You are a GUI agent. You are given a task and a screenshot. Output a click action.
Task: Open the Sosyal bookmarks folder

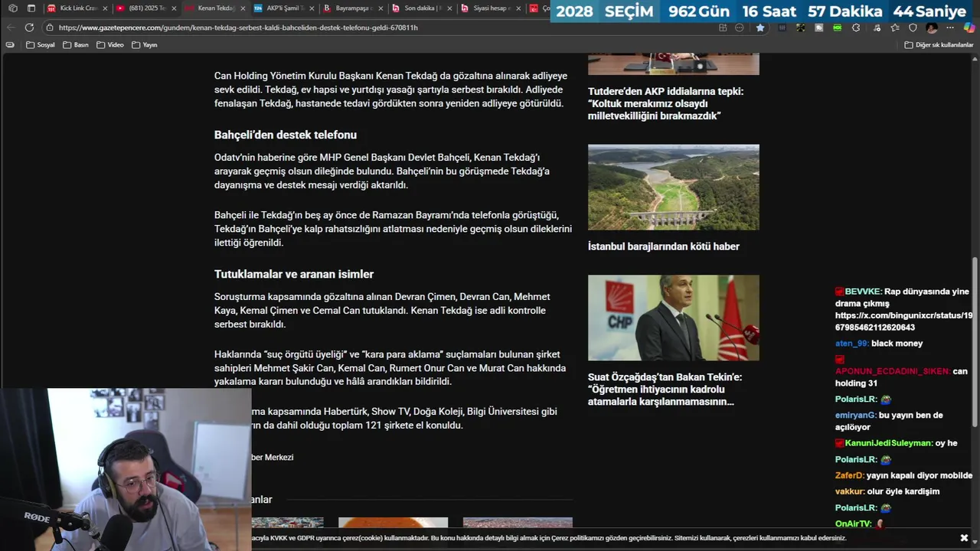click(x=41, y=45)
